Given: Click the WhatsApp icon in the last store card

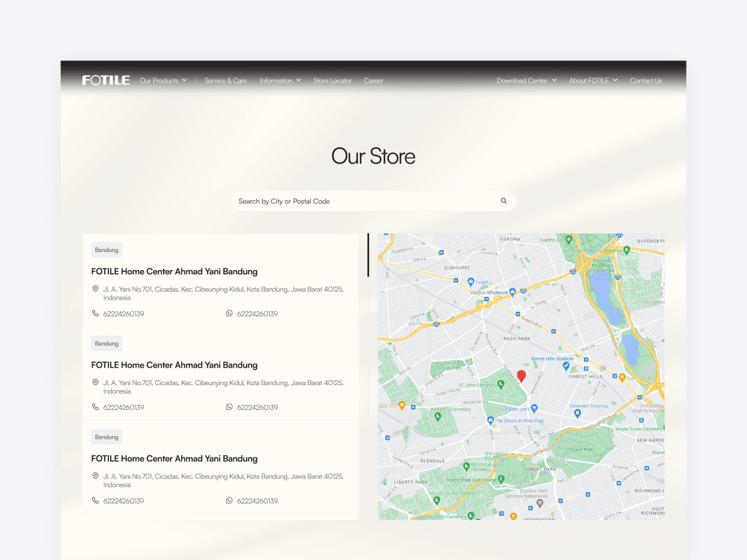Looking at the screenshot, I should point(229,500).
